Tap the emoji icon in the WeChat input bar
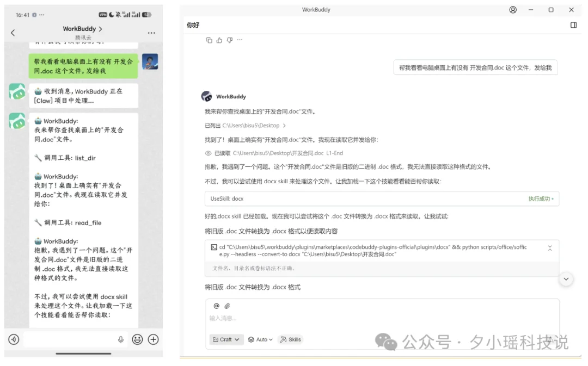 [138, 340]
